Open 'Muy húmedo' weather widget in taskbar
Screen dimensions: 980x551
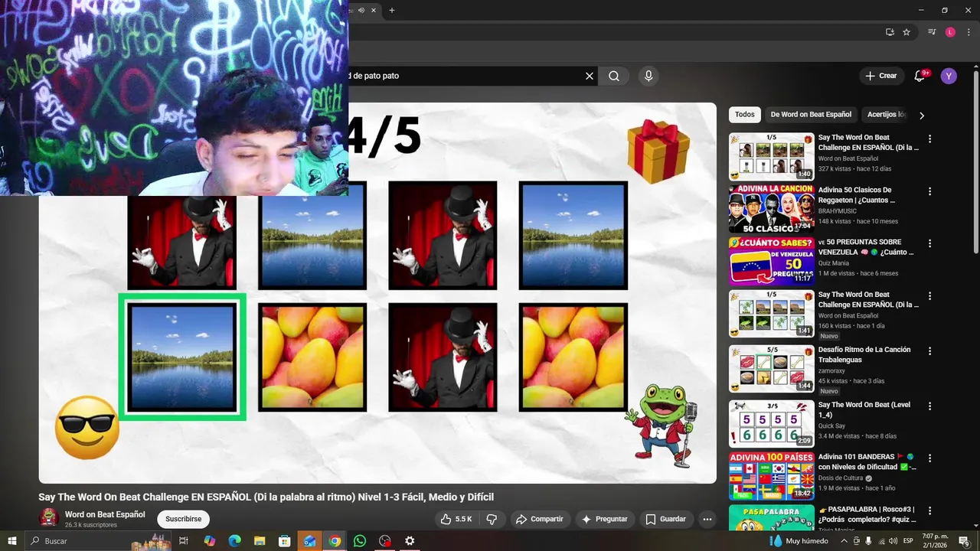point(801,541)
